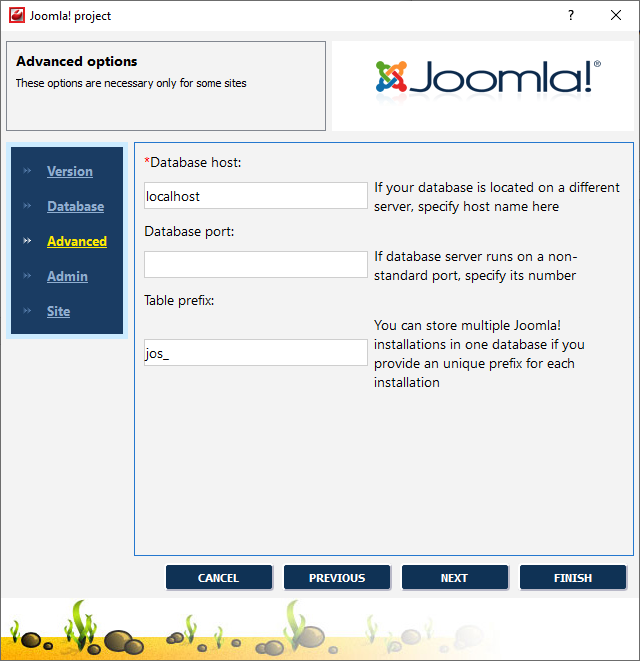The image size is (640, 661).
Task: Click the red app icon in title bar
Action: click(x=17, y=16)
